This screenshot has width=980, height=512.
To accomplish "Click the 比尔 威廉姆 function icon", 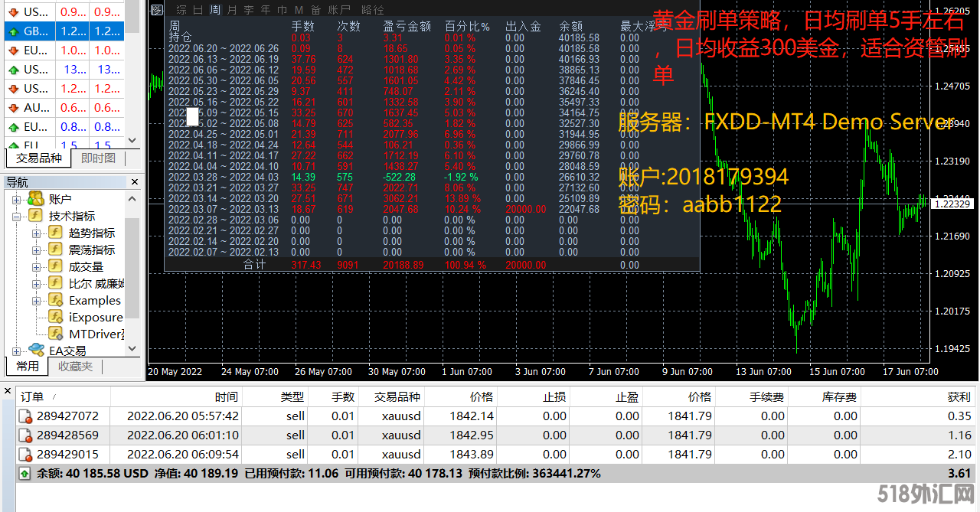I will (55, 283).
